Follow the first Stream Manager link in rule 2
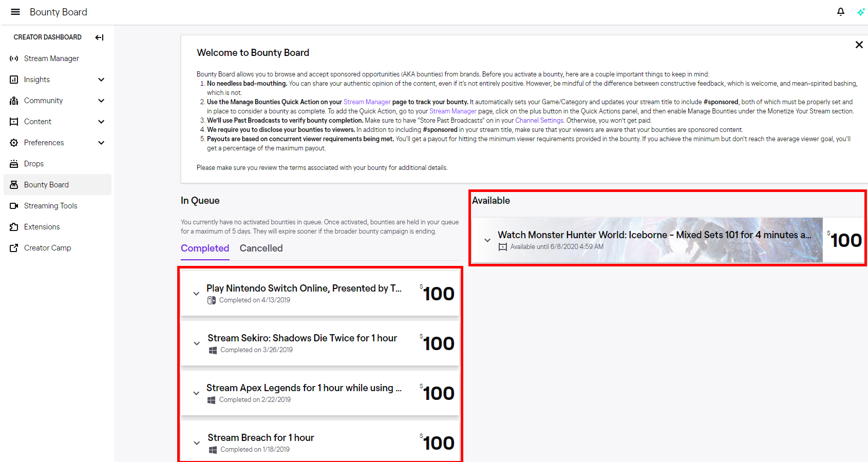 [x=367, y=102]
